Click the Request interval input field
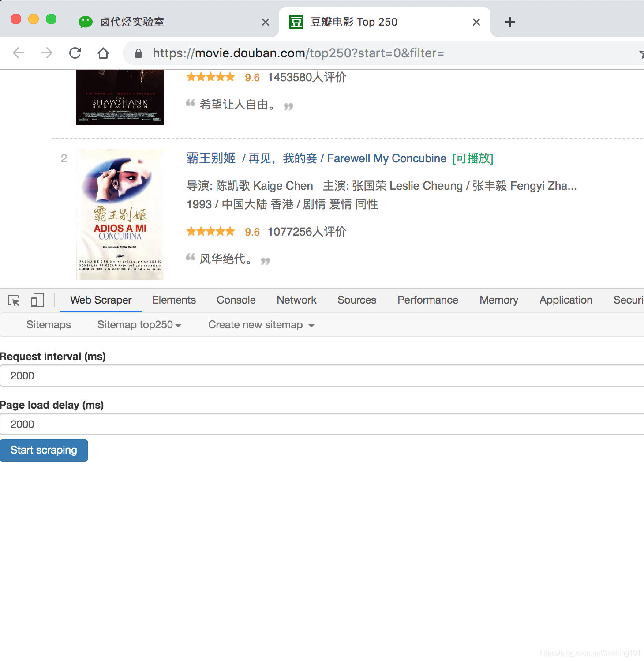This screenshot has width=644, height=661. 176,376
